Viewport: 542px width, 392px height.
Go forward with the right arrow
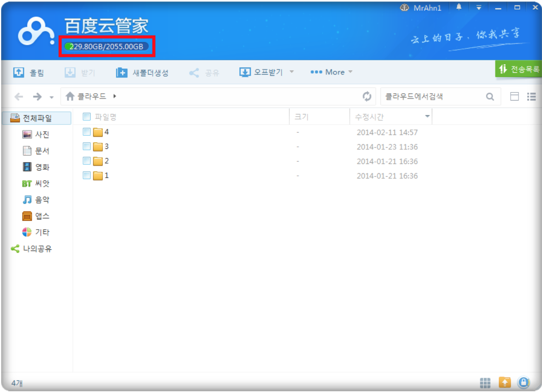37,97
